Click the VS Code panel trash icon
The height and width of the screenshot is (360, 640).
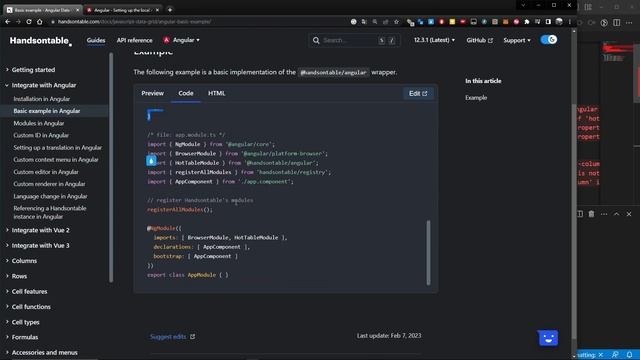[x=591, y=214]
